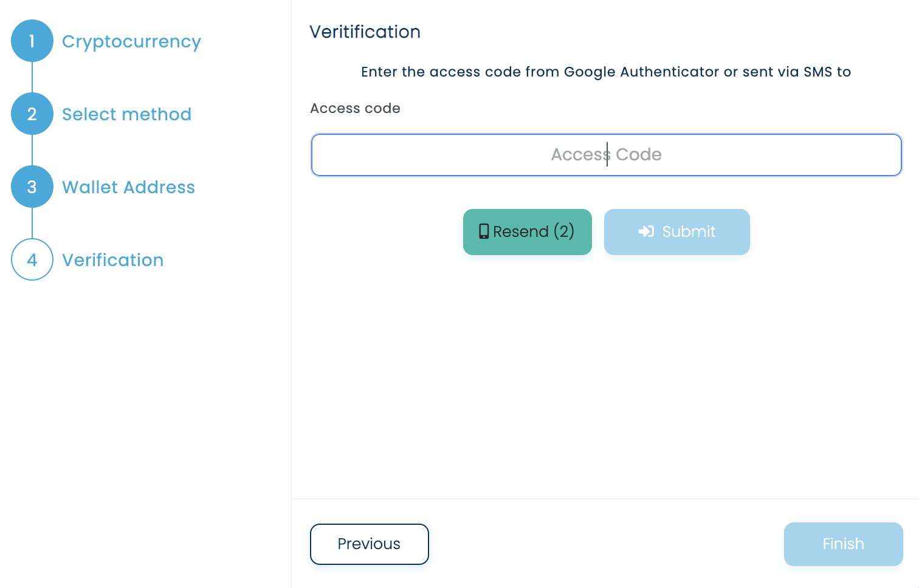Submit the access code

676,232
